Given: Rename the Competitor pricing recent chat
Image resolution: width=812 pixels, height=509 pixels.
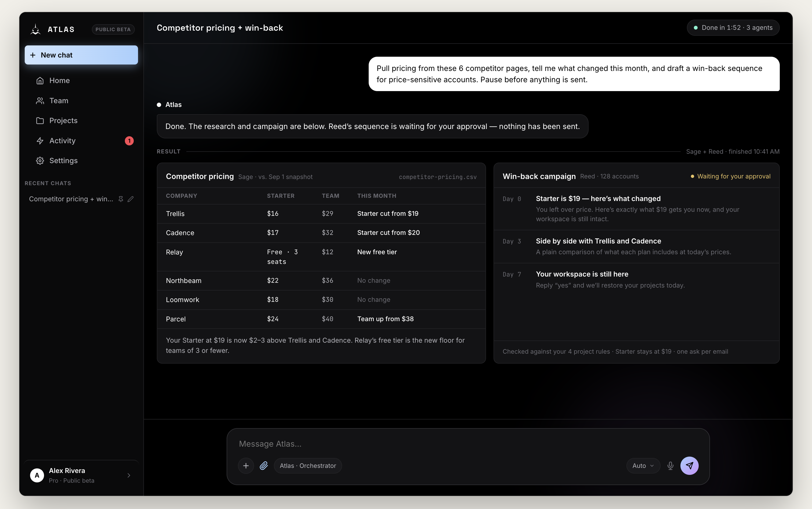Looking at the screenshot, I should [130, 199].
